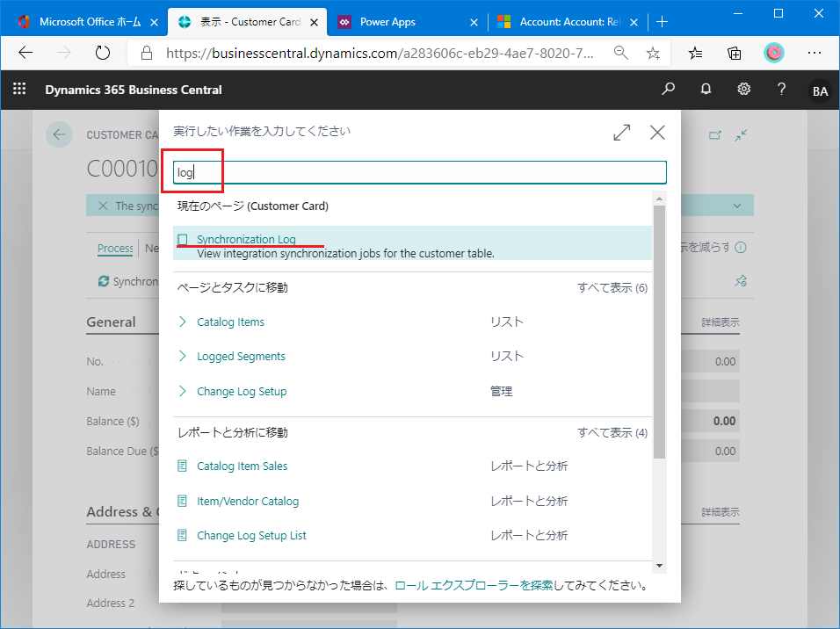
Task: Click the Item/Vendor Catalog report icon
Action: tap(182, 502)
